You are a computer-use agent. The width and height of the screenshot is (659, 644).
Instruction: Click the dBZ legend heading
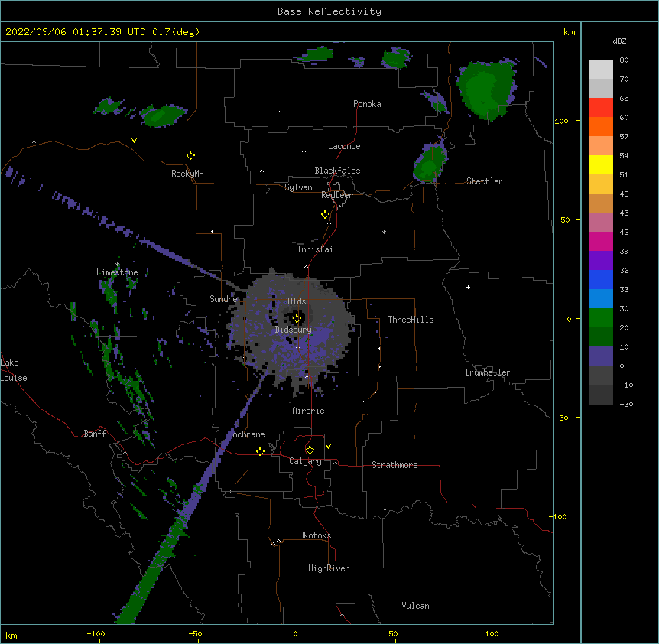(x=619, y=41)
